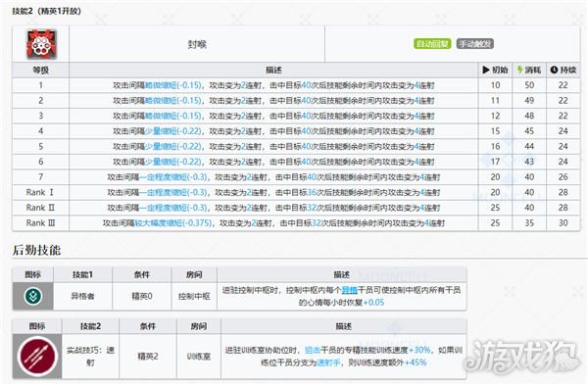Click 略微缩短(-0.15) in level 1 row

173,85
